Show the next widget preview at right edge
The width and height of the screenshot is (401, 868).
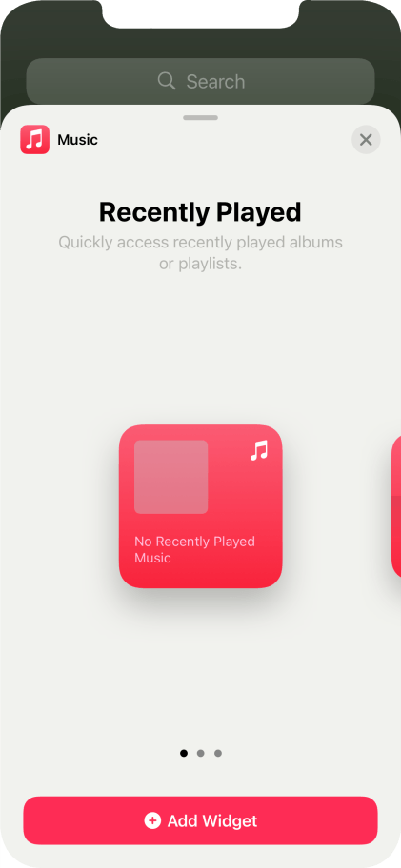tap(396, 506)
